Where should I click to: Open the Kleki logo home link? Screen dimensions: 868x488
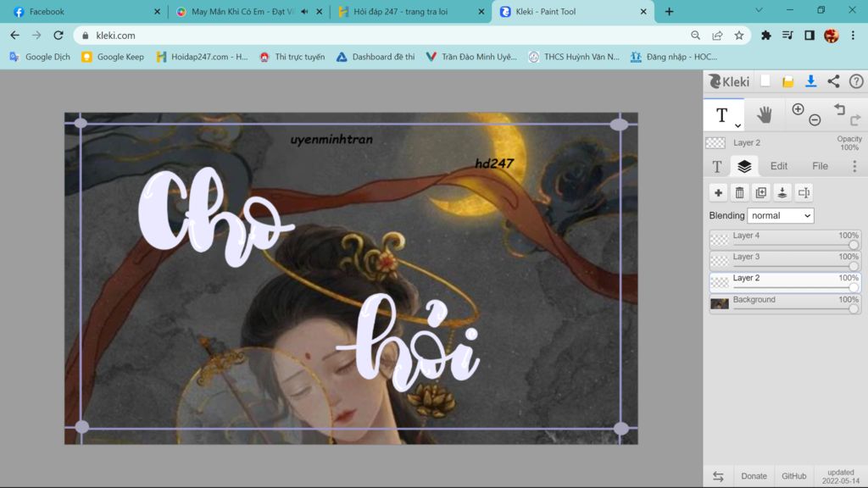729,81
